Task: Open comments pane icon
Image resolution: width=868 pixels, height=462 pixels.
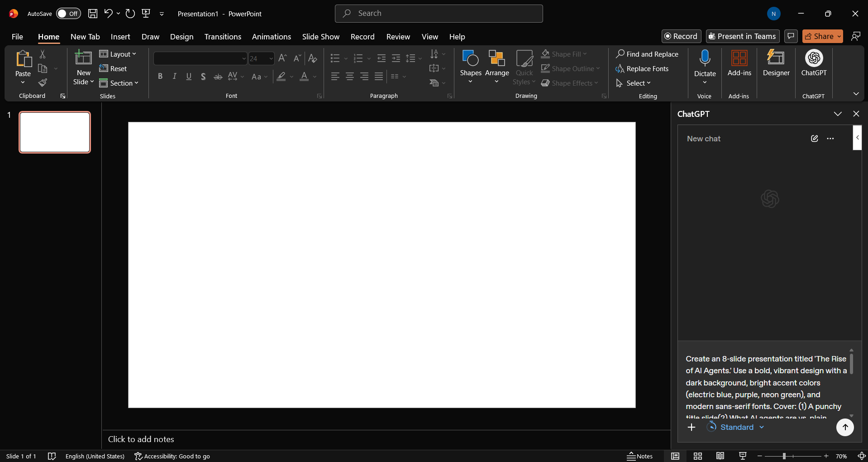Action: (x=791, y=36)
